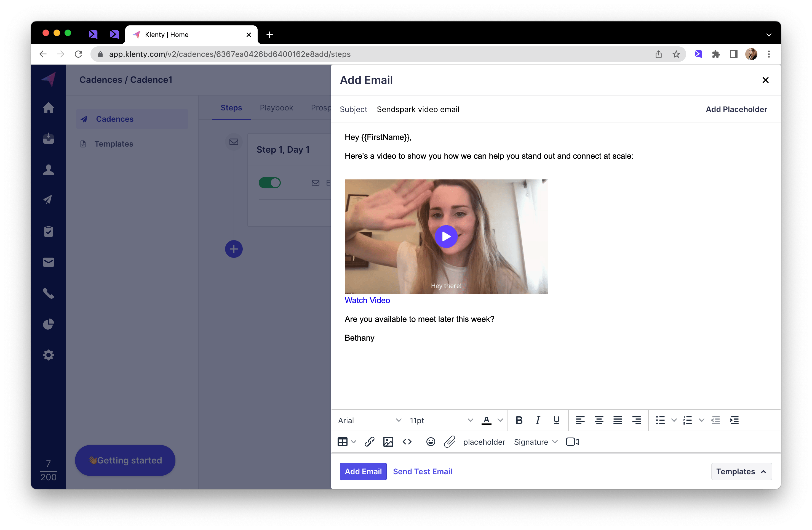Screen dimensions: 812x530
Task: Expand the numbered list style arrow
Action: [x=701, y=420]
